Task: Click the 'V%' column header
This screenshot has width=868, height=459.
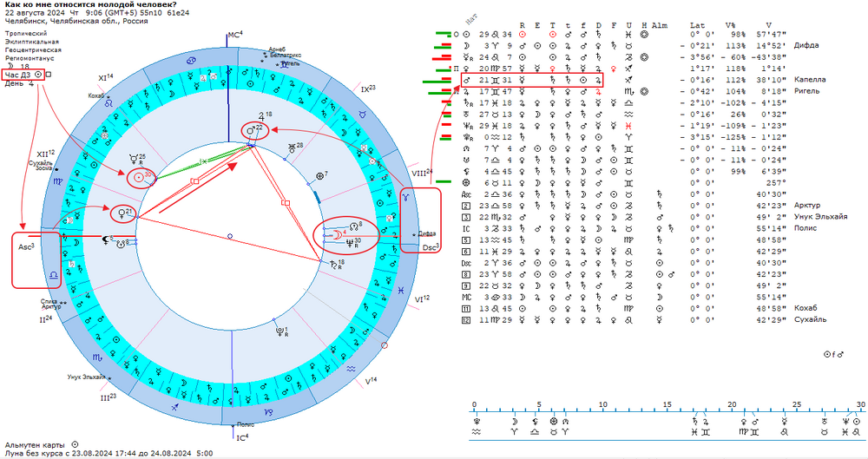Action: tap(730, 25)
